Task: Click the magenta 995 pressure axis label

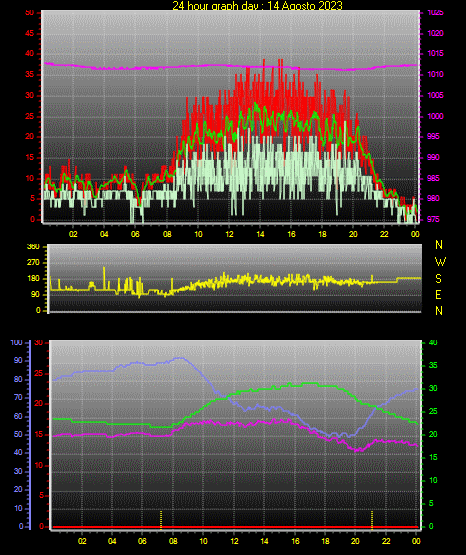Action: point(433,136)
